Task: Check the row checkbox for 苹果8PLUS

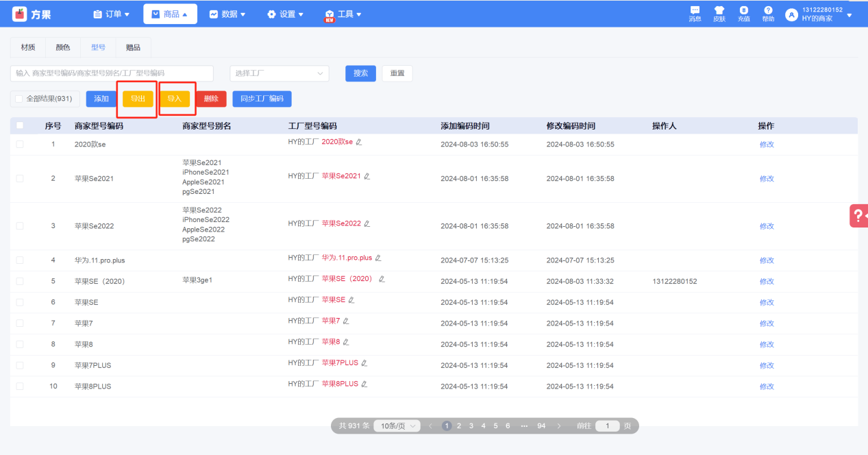Action: 20,386
